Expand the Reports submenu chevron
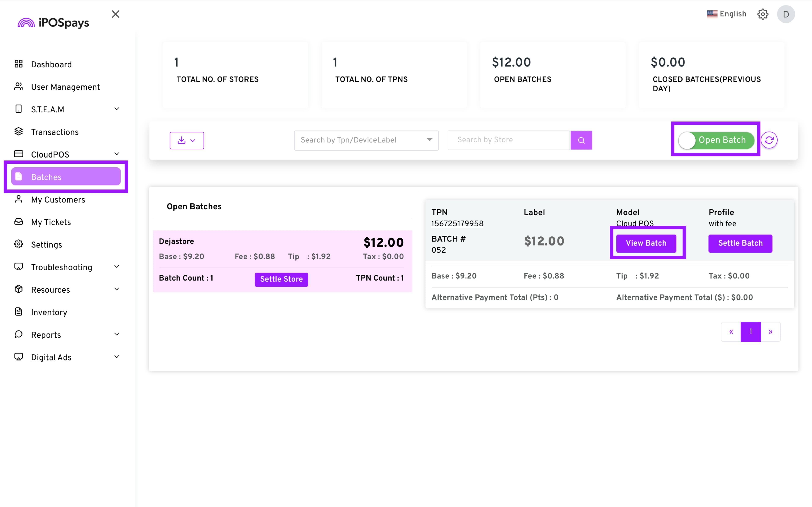The image size is (812, 507). pos(117,334)
